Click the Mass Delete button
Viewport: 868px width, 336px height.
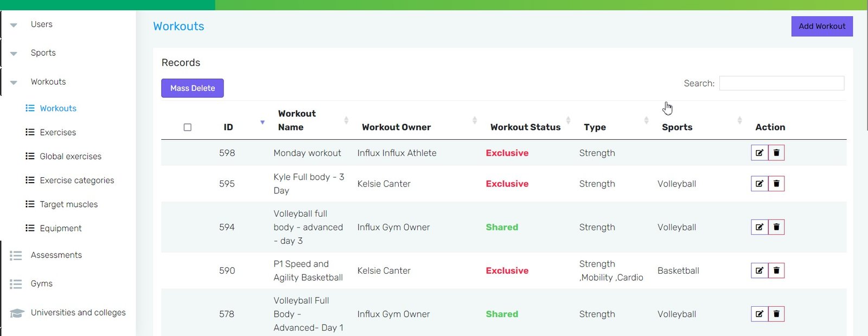[193, 88]
